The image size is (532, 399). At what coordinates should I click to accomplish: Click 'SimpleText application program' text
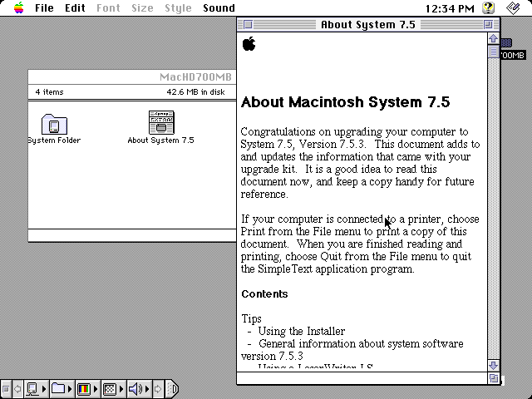(x=336, y=269)
